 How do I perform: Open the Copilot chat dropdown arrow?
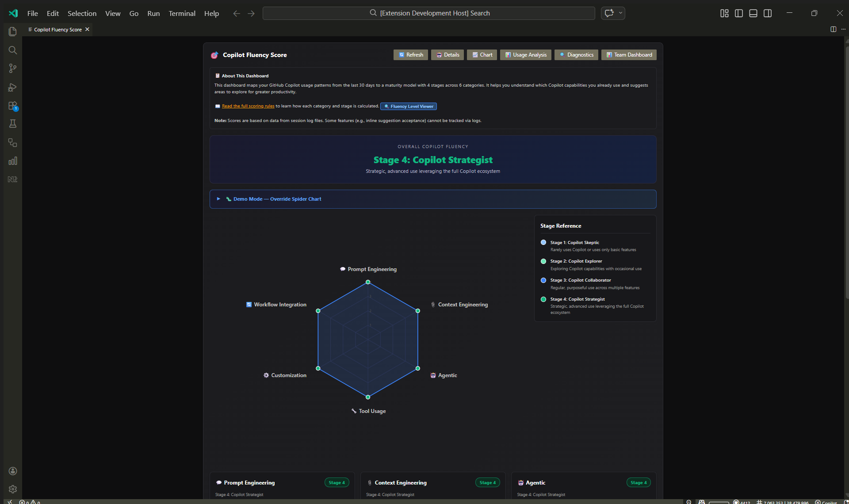[x=620, y=13]
